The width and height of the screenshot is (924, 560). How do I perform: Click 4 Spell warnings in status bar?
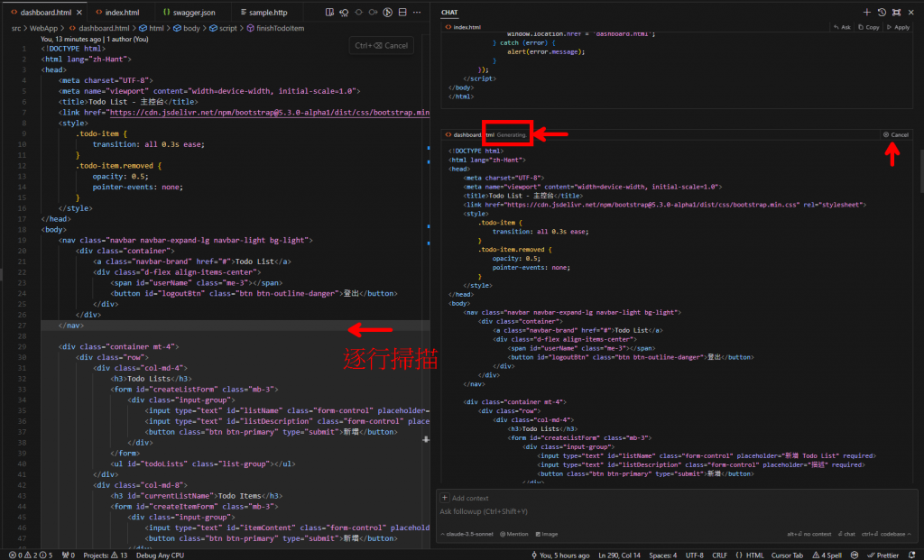(x=827, y=555)
